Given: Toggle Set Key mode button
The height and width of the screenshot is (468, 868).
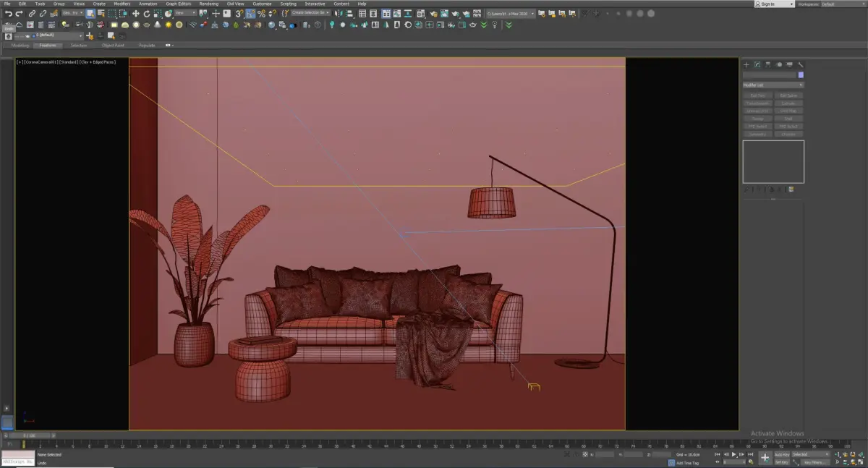Looking at the screenshot, I should click(782, 462).
